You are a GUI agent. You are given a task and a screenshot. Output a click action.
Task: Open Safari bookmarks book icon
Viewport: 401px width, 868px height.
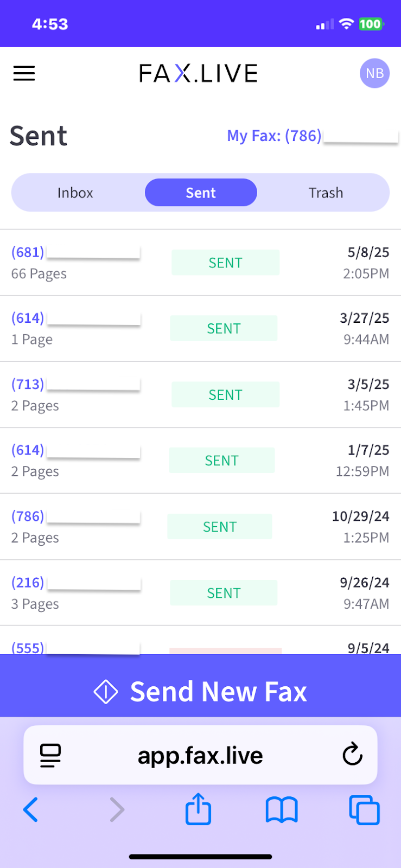282,810
